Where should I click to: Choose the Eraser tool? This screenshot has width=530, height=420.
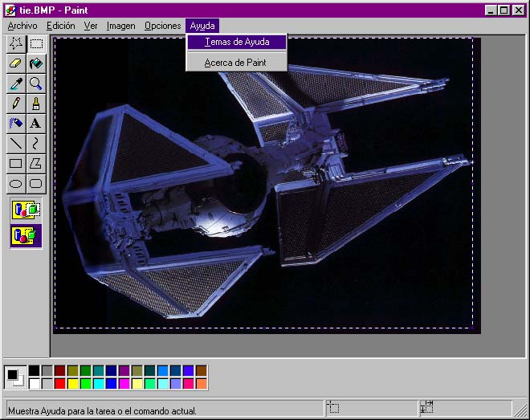pos(16,63)
